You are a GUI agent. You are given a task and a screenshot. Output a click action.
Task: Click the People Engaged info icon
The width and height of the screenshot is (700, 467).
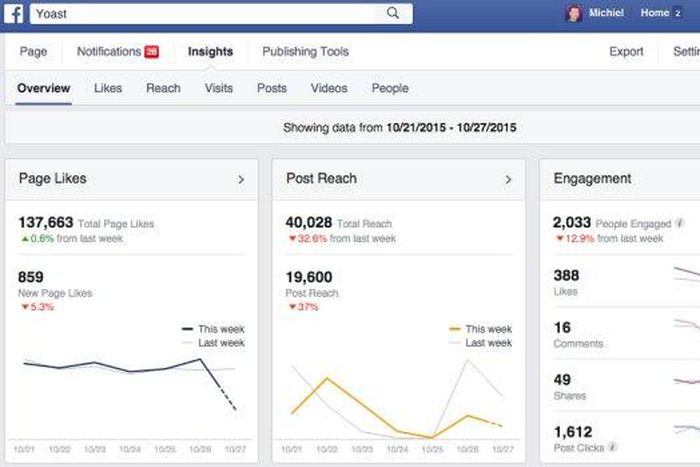click(680, 223)
